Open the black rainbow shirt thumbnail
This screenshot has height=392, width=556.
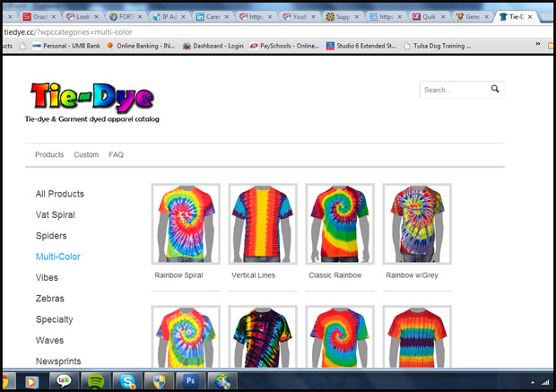pyautogui.click(x=263, y=336)
